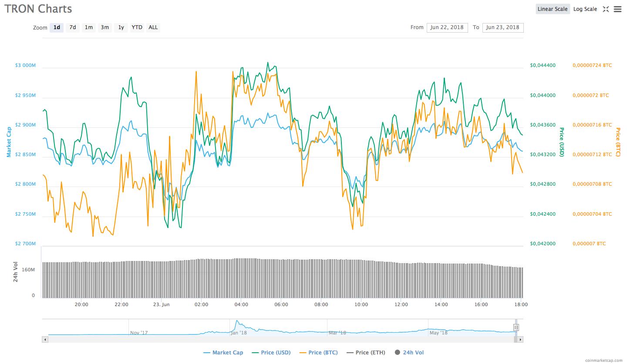The image size is (627, 364).
Task: Click the $2 700M market cap axis label
Action: [x=25, y=244]
